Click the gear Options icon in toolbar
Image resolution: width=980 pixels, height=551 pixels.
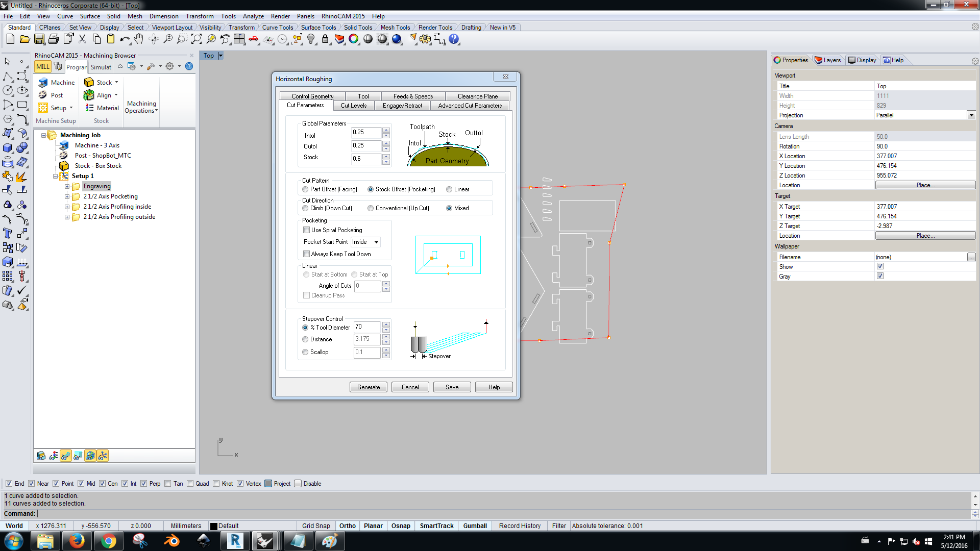[425, 39]
